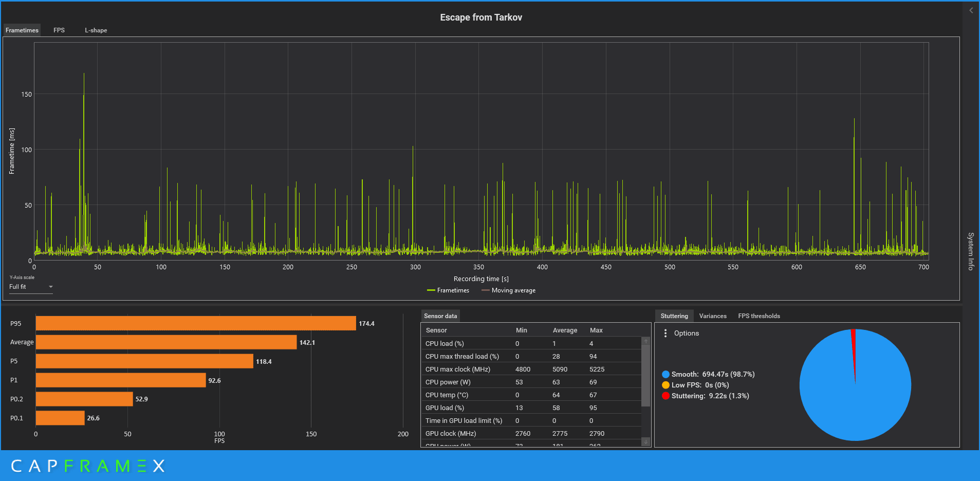Select the CPU max clock sensor row
This screenshot has width=980, height=481.
[531, 369]
